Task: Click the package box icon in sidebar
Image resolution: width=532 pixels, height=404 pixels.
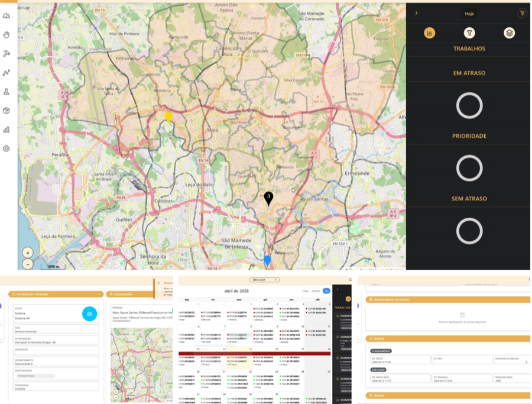Action: (7, 111)
